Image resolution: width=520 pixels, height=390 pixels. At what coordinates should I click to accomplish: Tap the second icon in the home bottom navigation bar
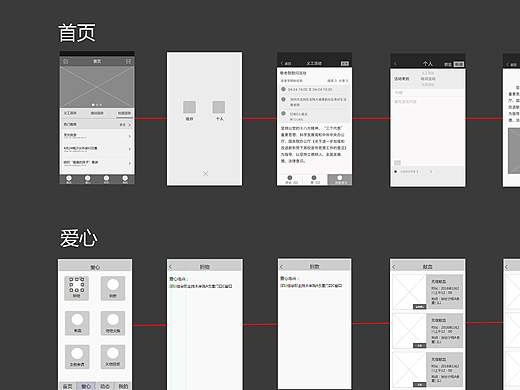[x=88, y=179]
